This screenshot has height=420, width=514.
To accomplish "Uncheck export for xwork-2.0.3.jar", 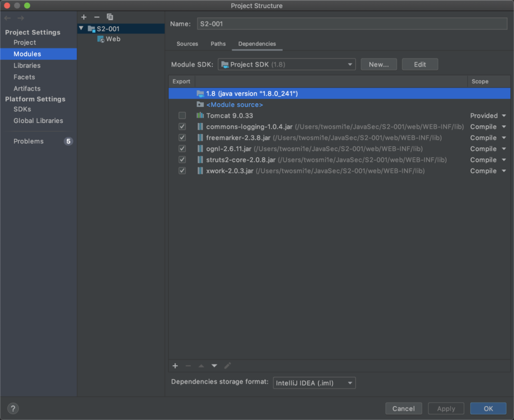I will (182, 171).
